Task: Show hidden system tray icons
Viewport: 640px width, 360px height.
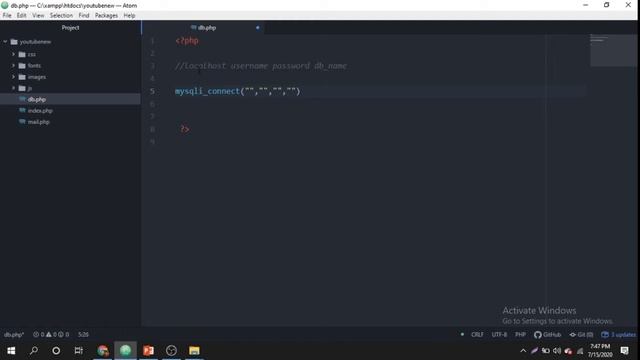Action: click(523, 351)
